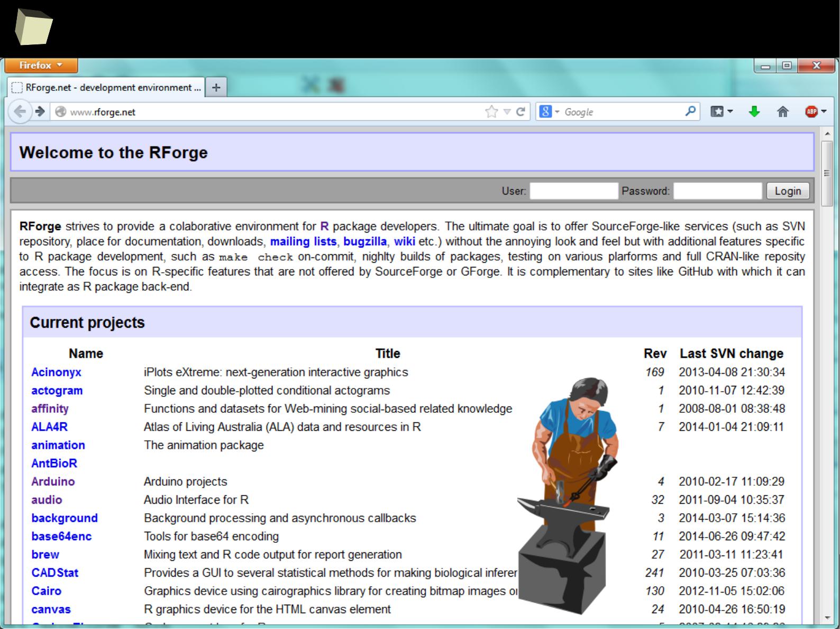Open the actogram project
The image size is (840, 629).
point(57,391)
